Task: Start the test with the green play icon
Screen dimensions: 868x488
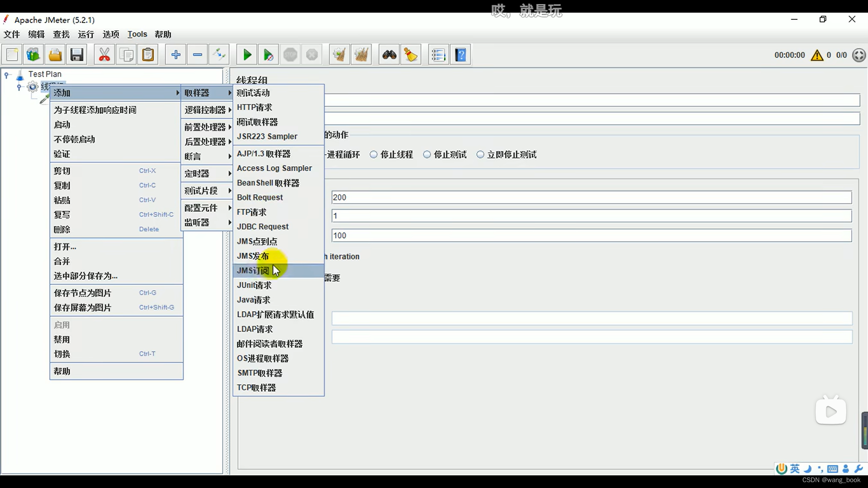Action: (247, 55)
